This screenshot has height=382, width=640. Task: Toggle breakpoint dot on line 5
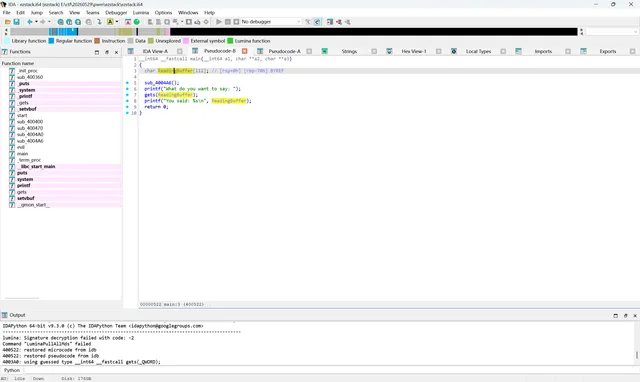[127, 83]
